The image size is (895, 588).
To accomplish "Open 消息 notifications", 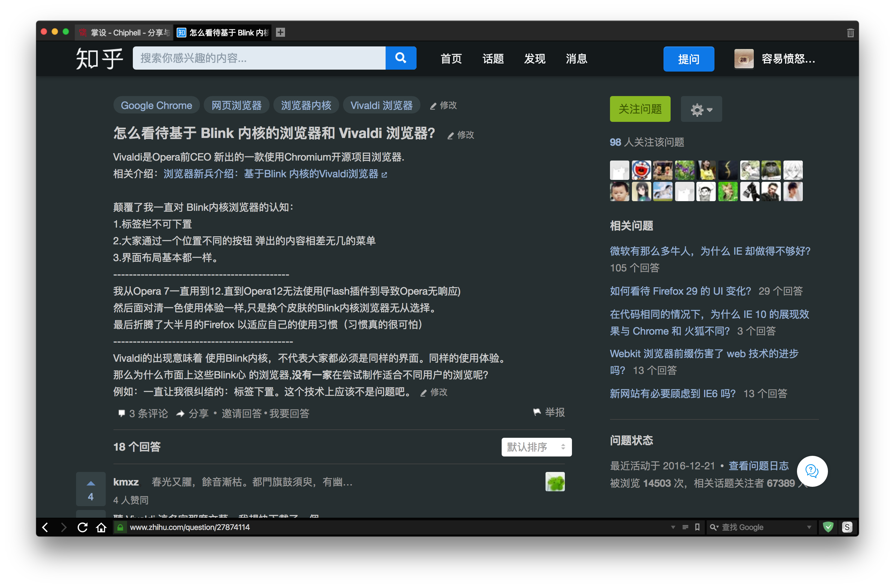I will [x=576, y=59].
